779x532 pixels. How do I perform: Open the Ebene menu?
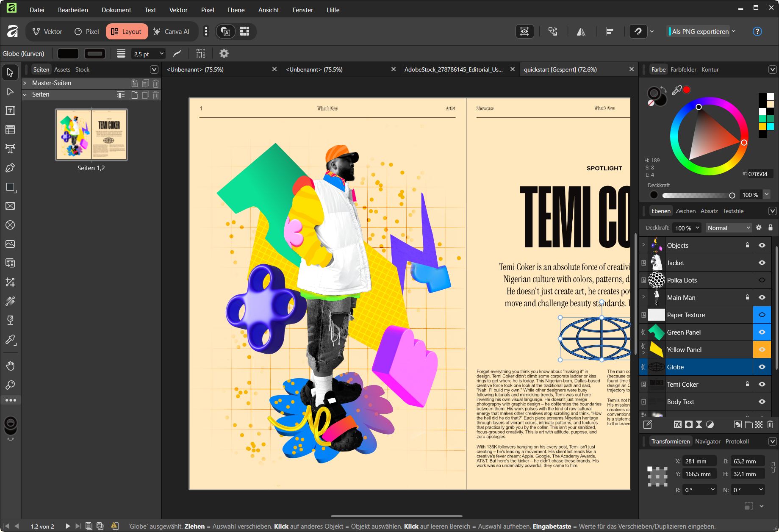(236, 10)
